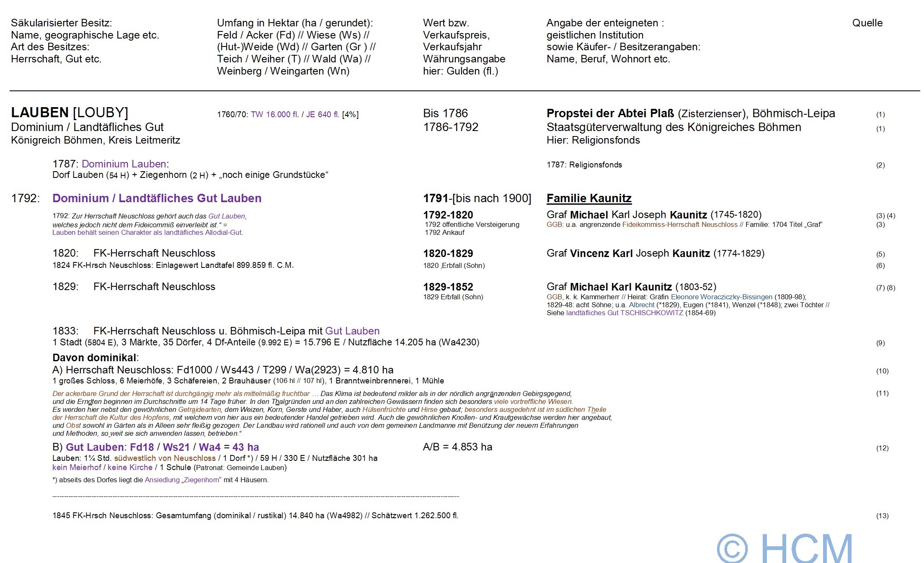Click source reference (13) for 1845 entry
Screen dimensions: 924x563
click(882, 516)
